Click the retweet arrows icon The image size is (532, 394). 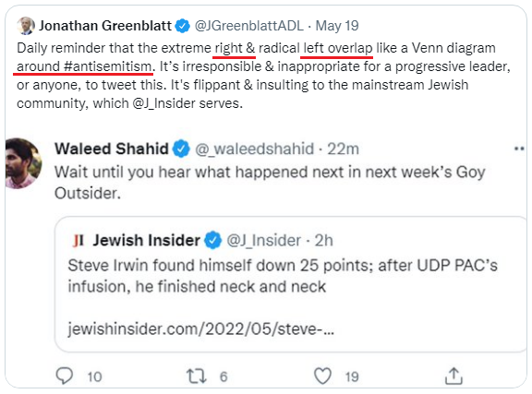coord(196,376)
